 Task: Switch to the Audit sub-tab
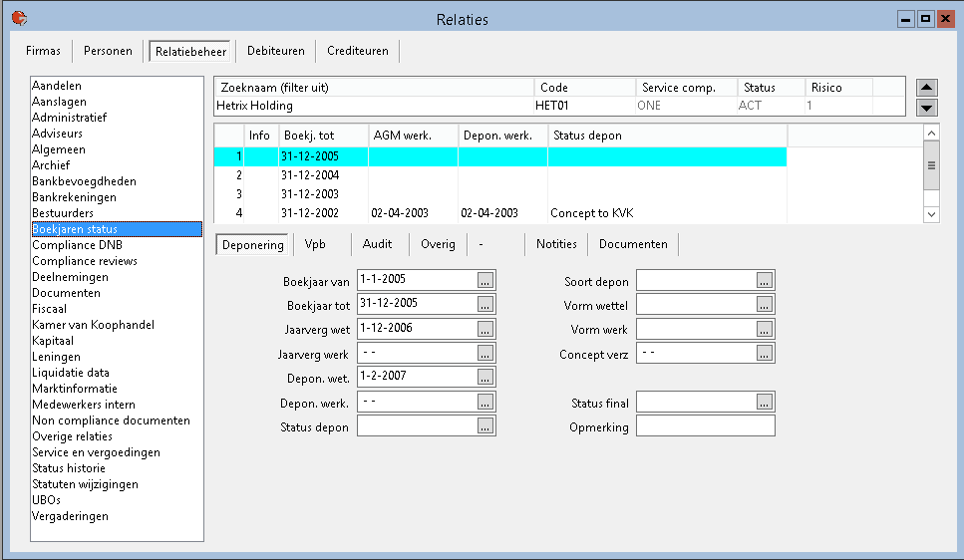[378, 244]
